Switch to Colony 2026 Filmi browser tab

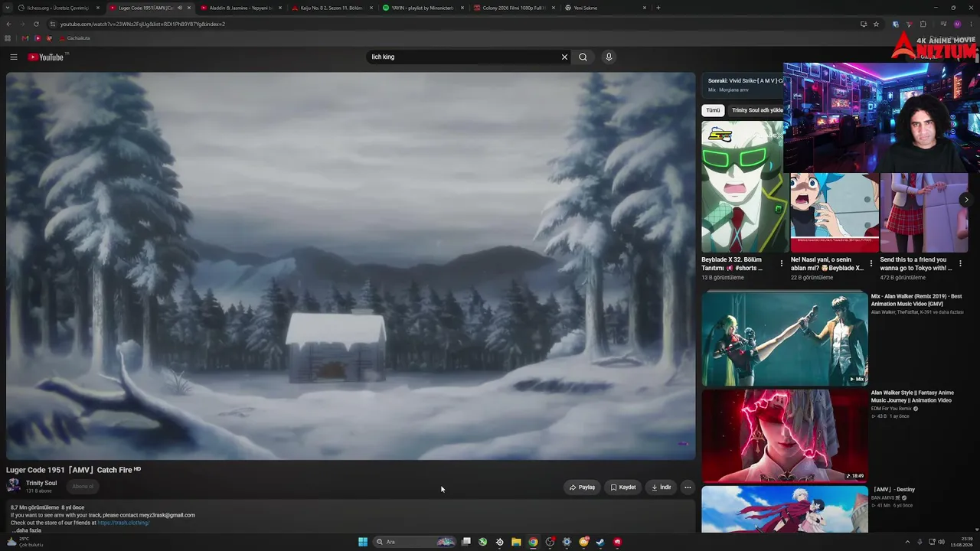coord(514,8)
